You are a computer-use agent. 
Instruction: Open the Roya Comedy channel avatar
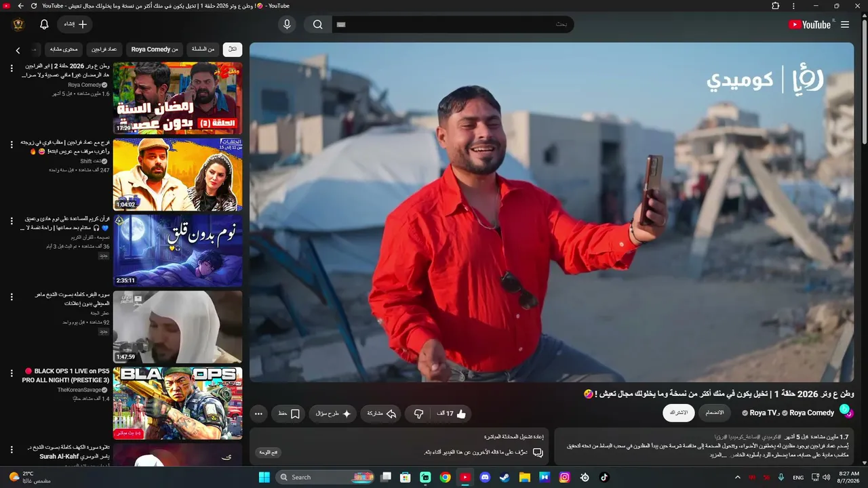846,411
